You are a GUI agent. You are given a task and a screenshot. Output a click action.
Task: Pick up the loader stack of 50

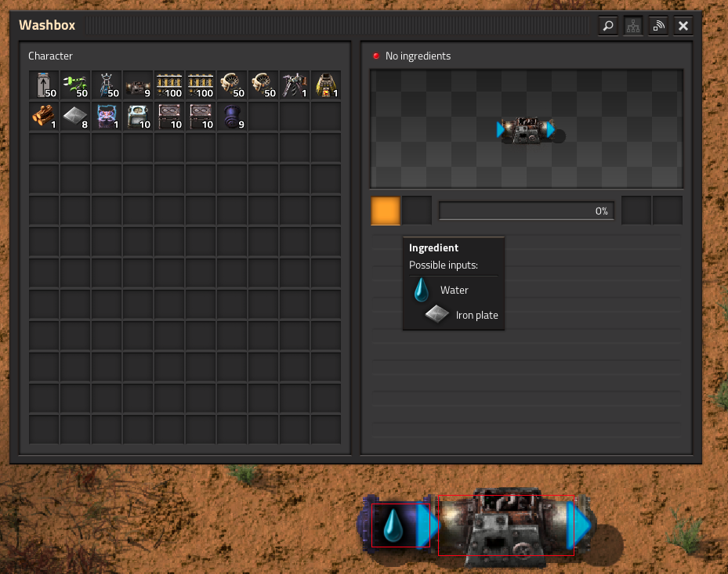(x=44, y=85)
